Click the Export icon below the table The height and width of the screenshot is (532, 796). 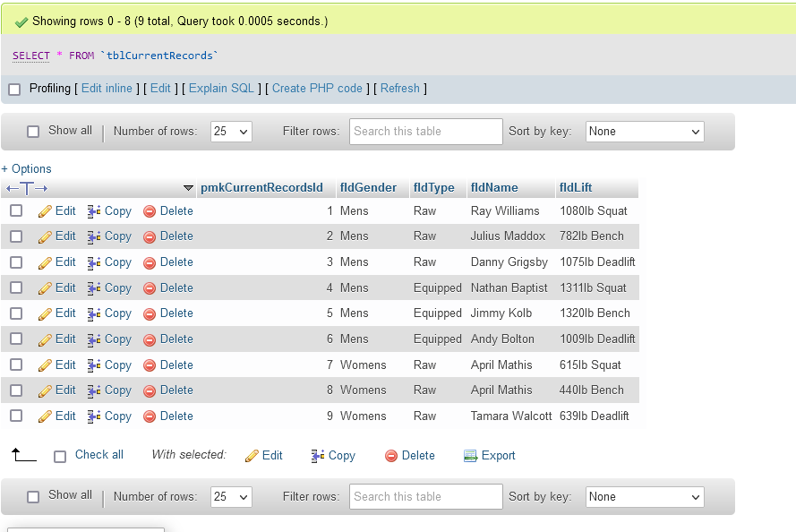point(471,456)
